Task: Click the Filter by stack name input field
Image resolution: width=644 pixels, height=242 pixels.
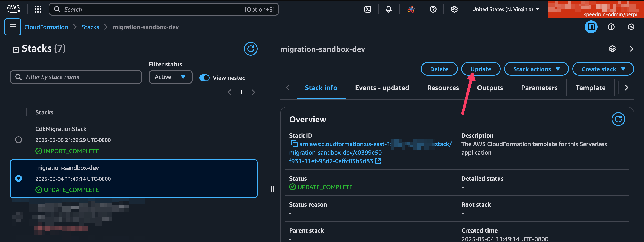Action: click(x=75, y=77)
